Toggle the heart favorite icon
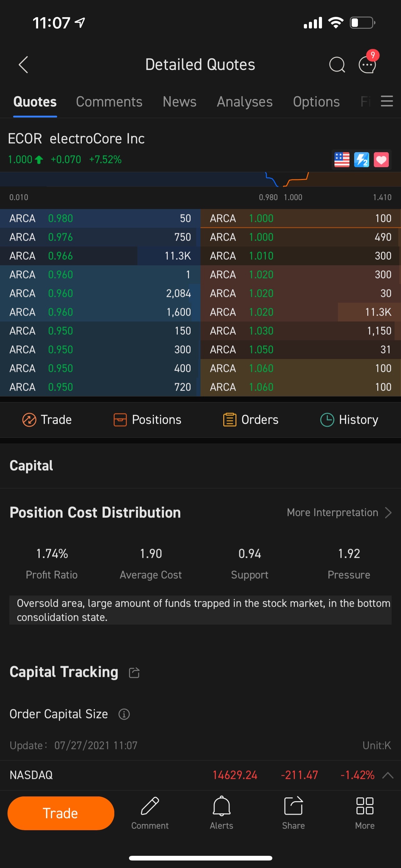Image resolution: width=401 pixels, height=868 pixels. (381, 159)
